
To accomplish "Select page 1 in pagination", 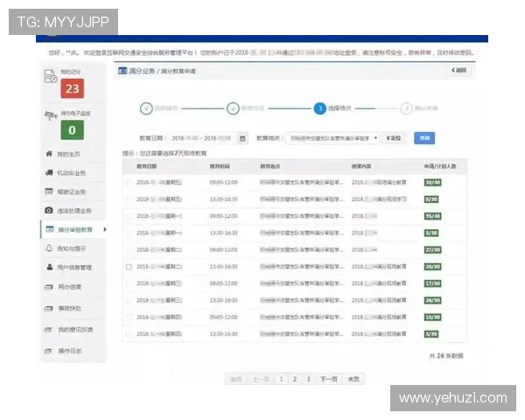I will point(281,379).
